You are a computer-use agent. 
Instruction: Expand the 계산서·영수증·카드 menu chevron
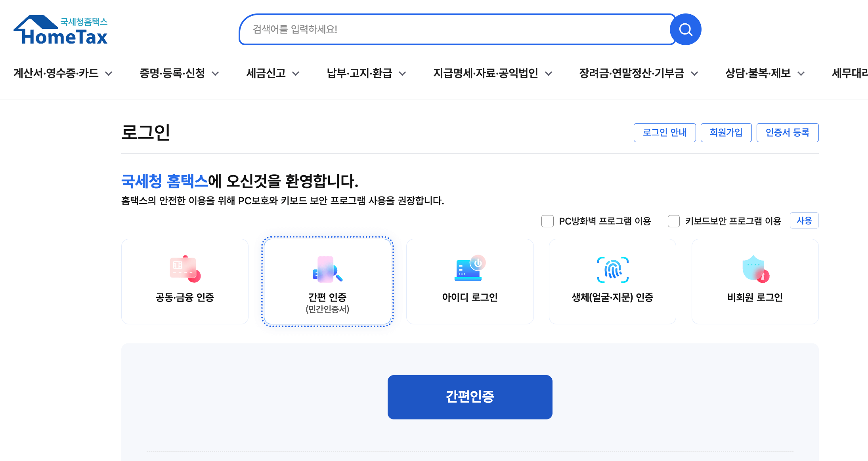tap(109, 74)
